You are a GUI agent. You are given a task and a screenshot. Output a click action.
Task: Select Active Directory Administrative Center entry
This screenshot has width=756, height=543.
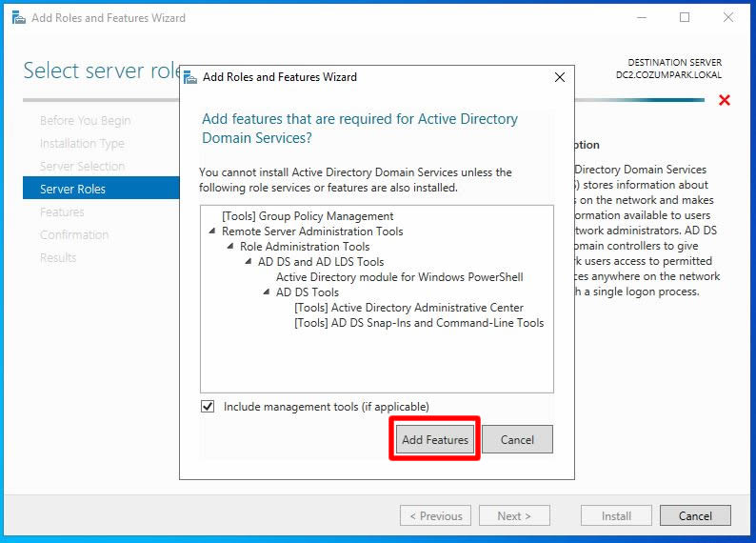tap(408, 308)
